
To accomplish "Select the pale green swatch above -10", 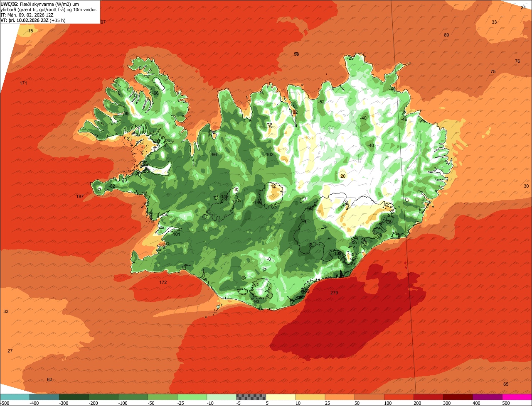I will [x=222, y=397].
